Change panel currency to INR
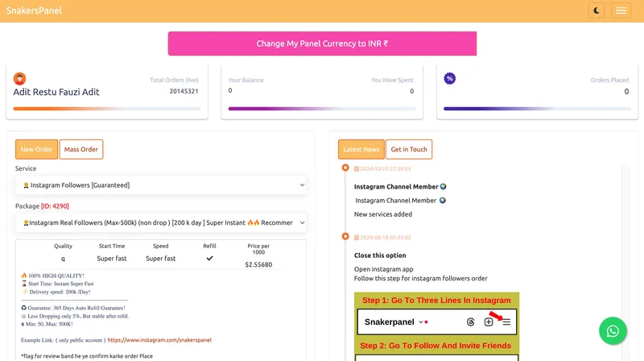 322,44
